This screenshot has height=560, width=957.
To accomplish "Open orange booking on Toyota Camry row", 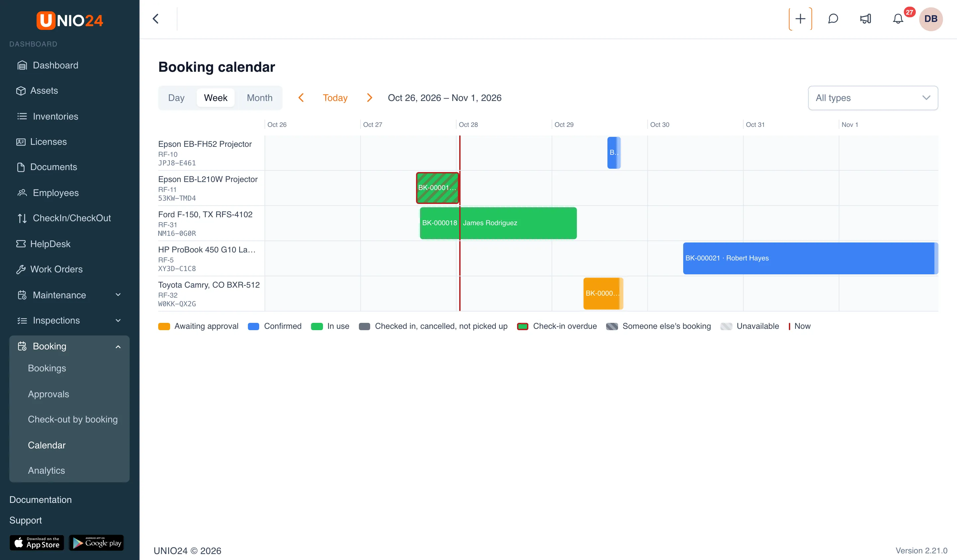I will [603, 294].
